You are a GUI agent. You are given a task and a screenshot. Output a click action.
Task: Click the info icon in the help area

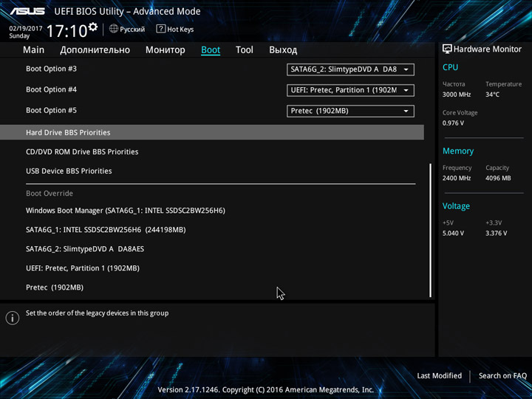(13, 318)
